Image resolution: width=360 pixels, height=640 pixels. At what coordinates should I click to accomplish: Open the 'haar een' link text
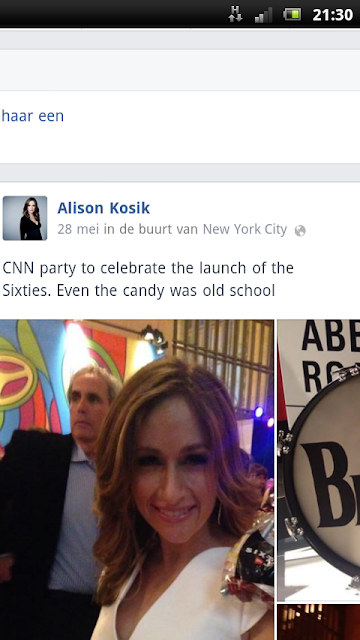pyautogui.click(x=33, y=116)
